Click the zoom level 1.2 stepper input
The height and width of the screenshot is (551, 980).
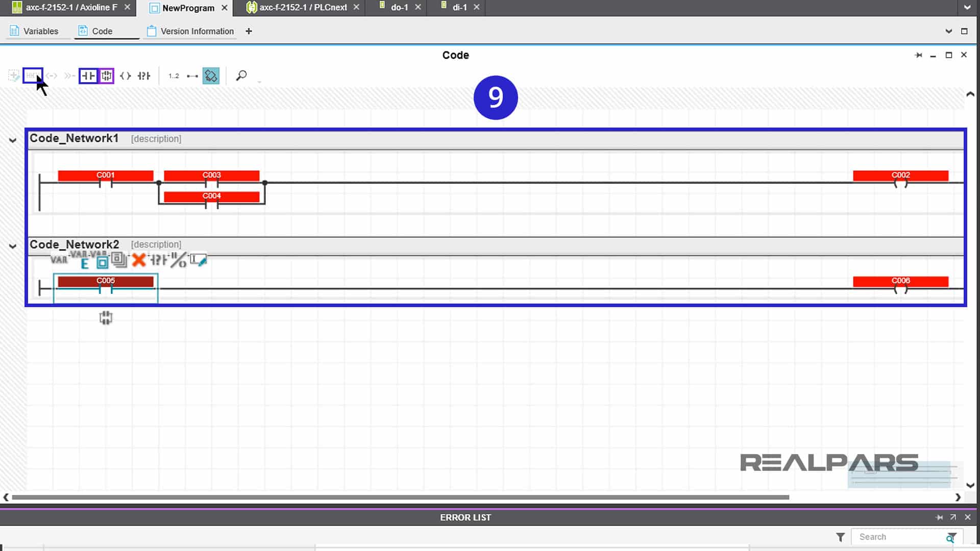(174, 76)
